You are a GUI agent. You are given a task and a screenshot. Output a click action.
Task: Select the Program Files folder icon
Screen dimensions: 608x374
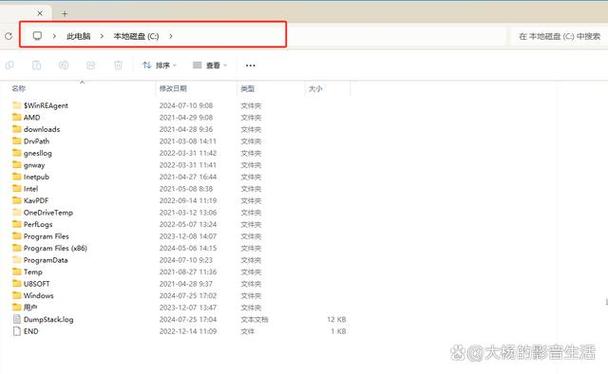tap(17, 236)
